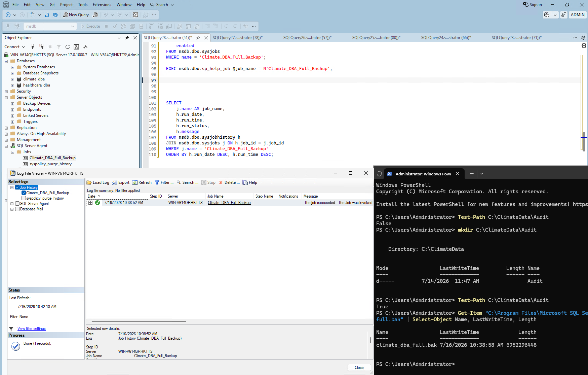Click the Climate_DBA_Full_Backup link in Job Name column

229,203
